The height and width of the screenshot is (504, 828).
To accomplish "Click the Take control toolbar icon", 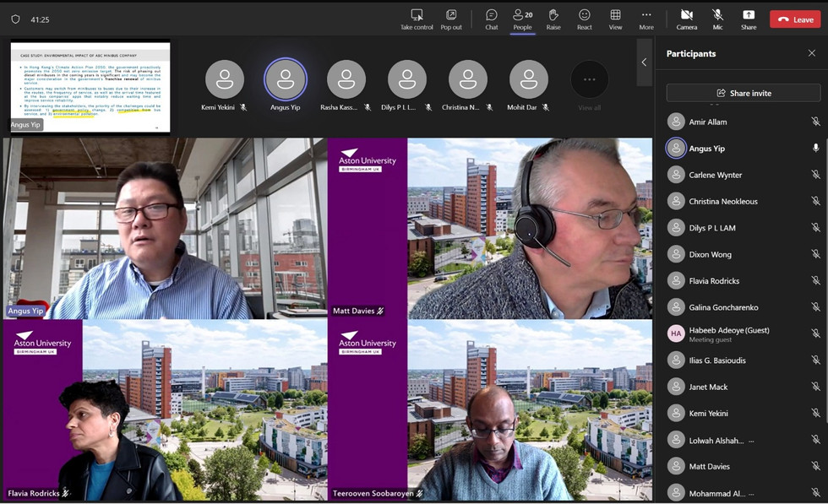I will 417,19.
